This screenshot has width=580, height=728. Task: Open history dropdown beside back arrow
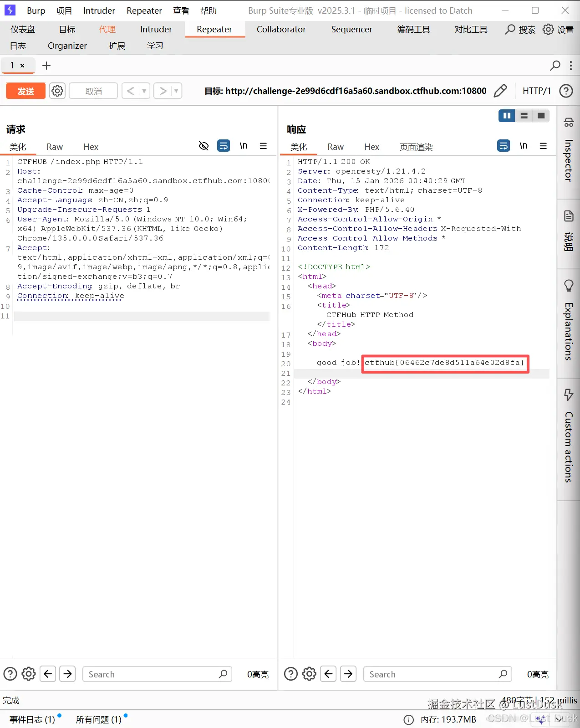tap(144, 91)
